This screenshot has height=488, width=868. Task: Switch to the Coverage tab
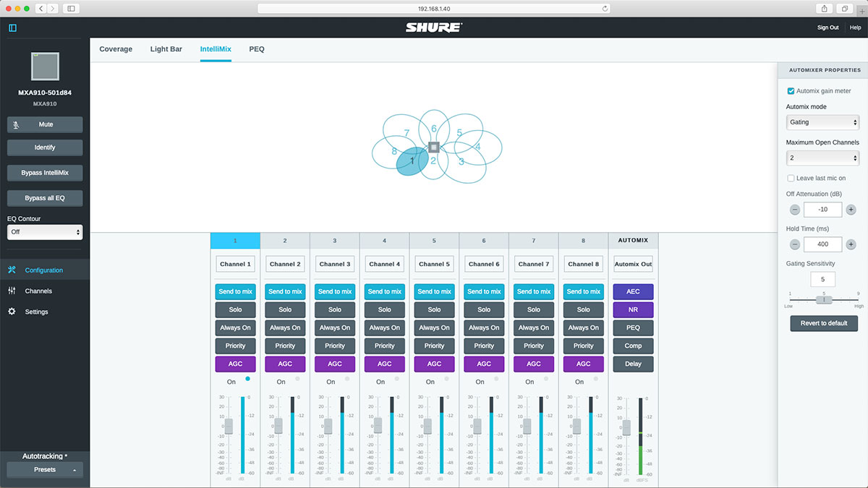[116, 49]
